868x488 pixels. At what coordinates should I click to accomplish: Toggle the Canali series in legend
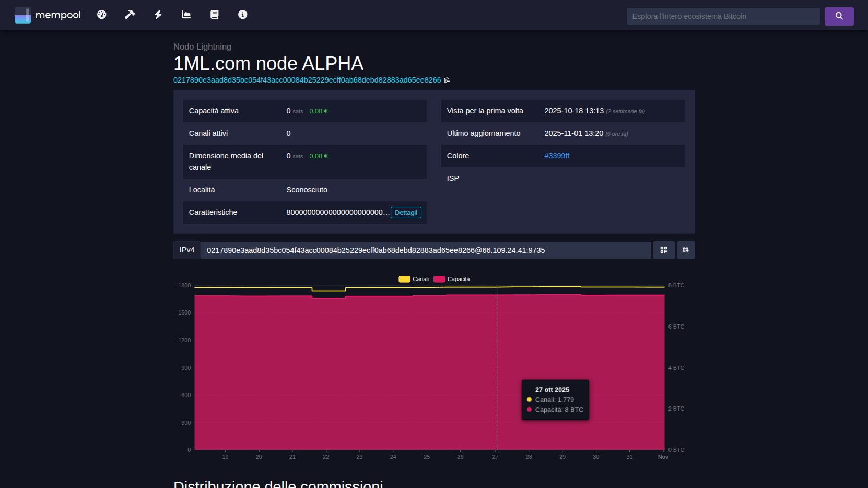[x=414, y=279]
